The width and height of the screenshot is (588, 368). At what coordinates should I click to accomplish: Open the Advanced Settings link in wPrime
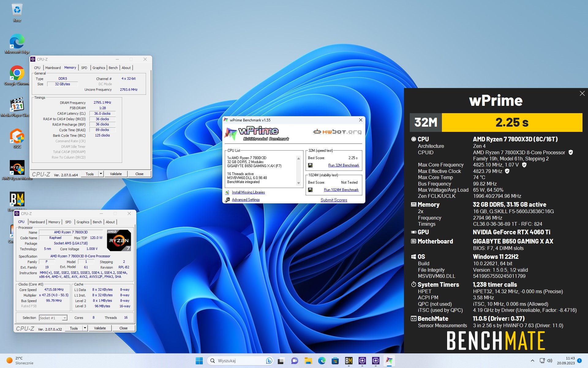246,200
